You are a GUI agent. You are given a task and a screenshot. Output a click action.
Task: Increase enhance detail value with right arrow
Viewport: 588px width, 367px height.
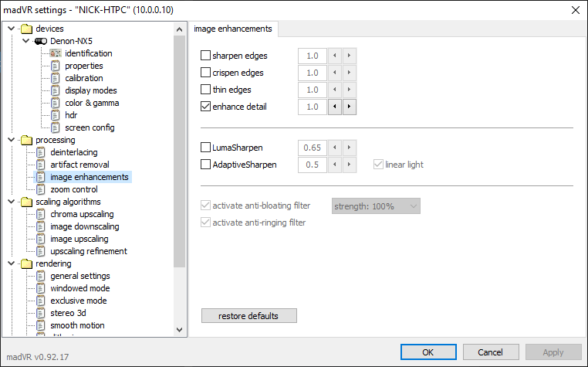(349, 107)
